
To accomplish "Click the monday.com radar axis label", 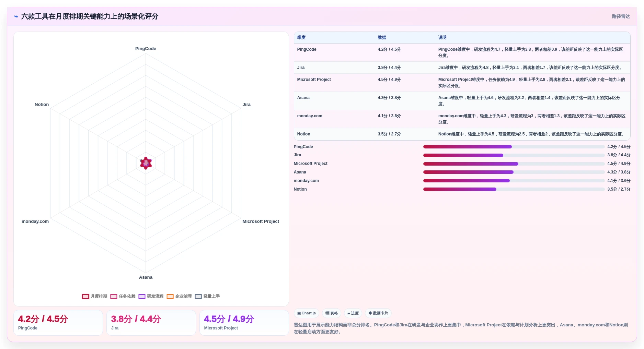I will pyautogui.click(x=35, y=221).
